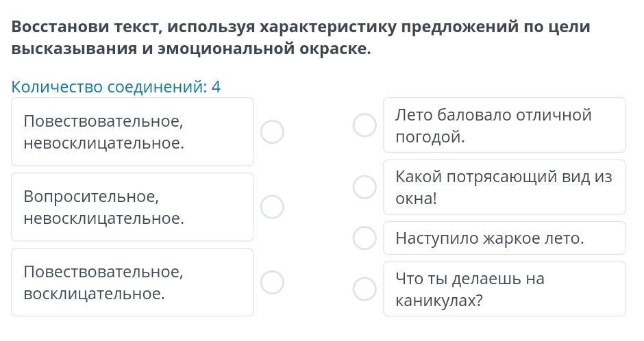
Task: Choose the 'Повествовательное, восклицательное' card
Action: coord(132,282)
